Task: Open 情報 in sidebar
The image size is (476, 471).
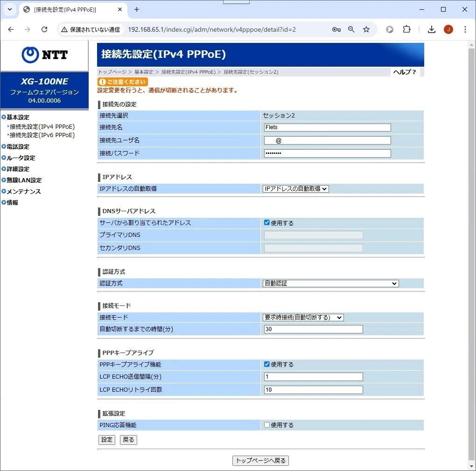Action: coord(10,202)
